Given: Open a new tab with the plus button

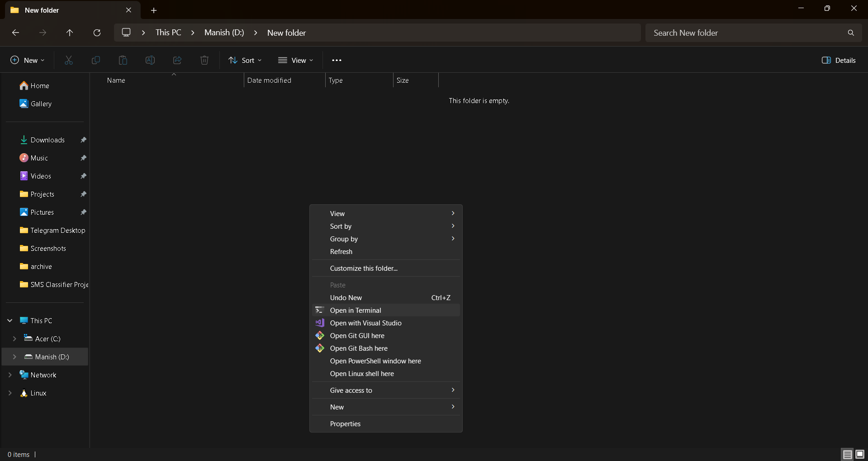Looking at the screenshot, I should tap(154, 10).
